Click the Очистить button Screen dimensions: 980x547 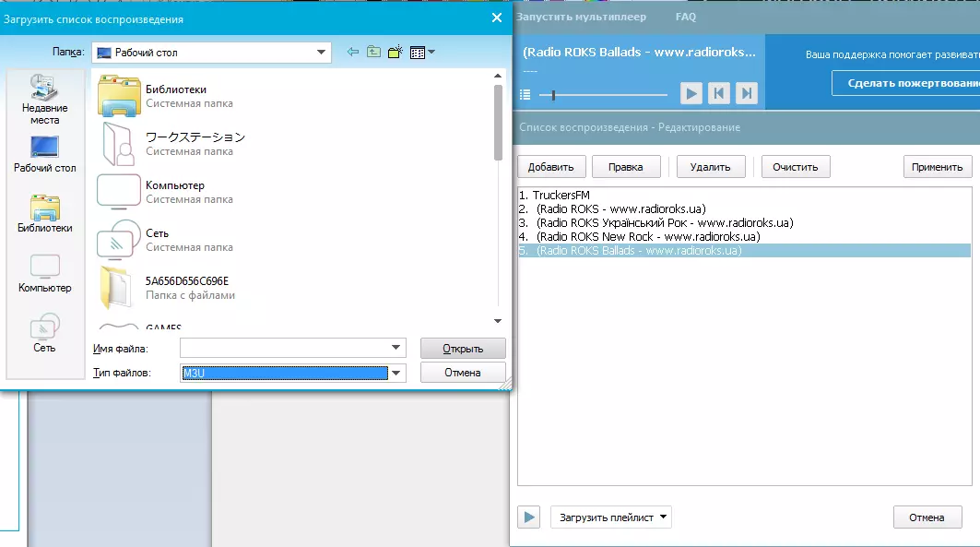pos(795,167)
